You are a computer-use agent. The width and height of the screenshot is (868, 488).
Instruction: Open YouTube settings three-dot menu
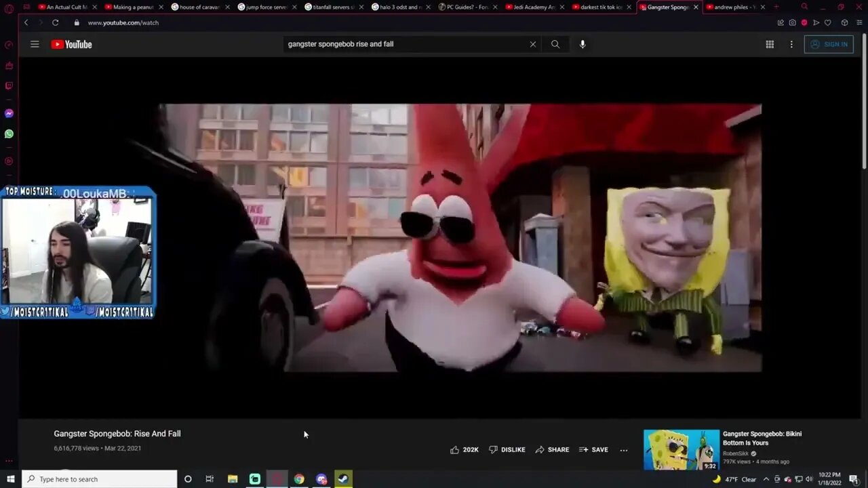coord(791,44)
